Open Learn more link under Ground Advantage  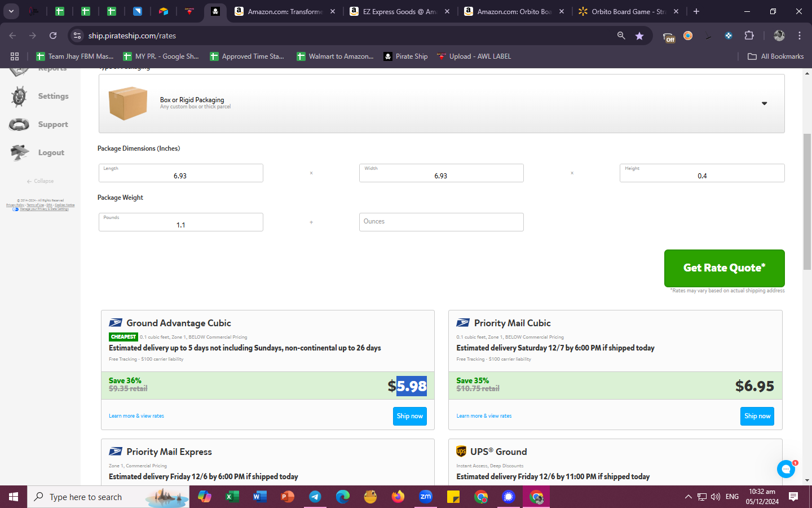click(136, 416)
